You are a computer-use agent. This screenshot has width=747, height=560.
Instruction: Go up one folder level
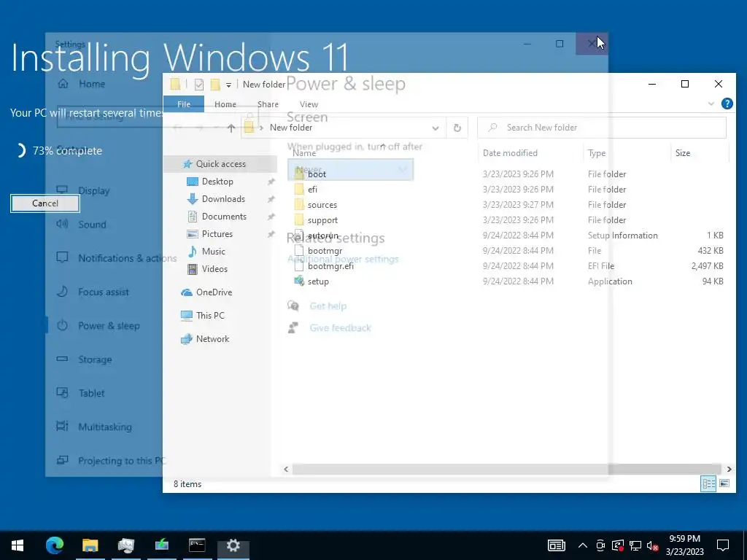pos(231,128)
